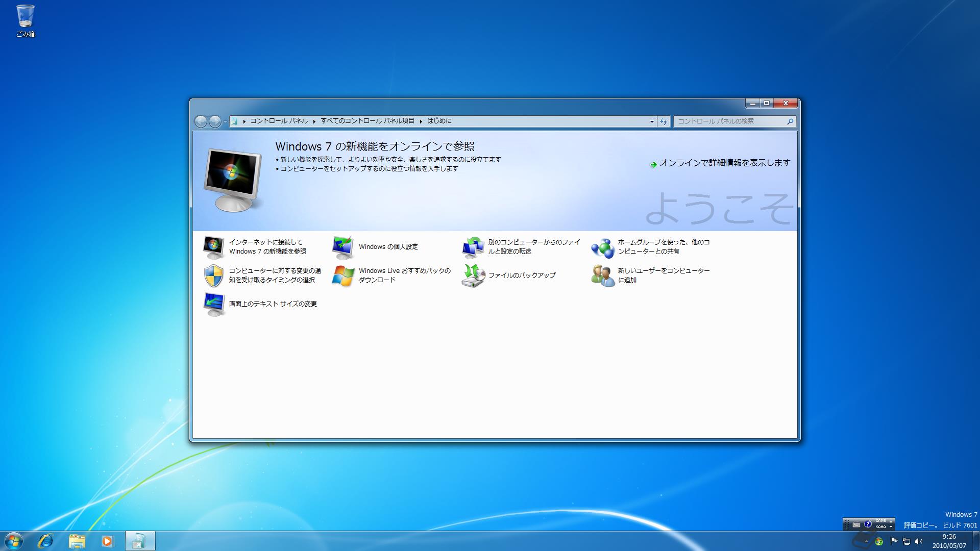Close the Control Panel window
The image size is (980, 551).
click(786, 103)
